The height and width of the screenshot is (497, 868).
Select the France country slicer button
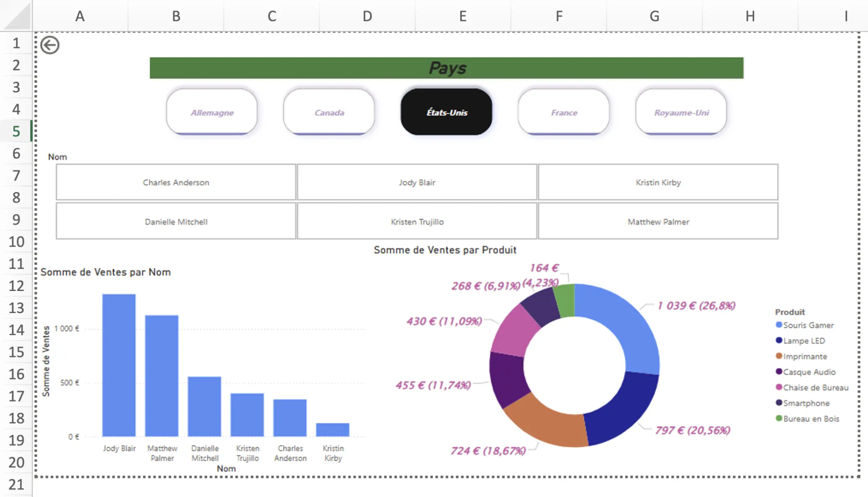[564, 112]
